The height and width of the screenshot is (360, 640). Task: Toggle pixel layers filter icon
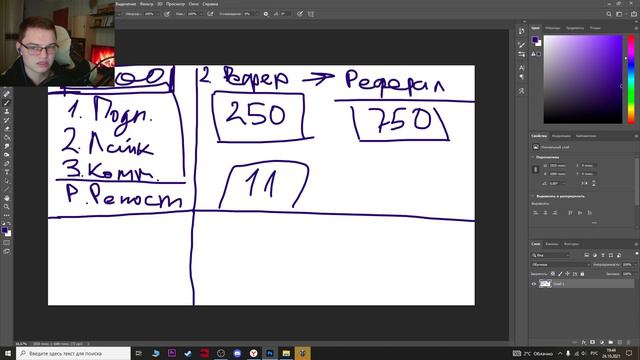tap(587, 255)
